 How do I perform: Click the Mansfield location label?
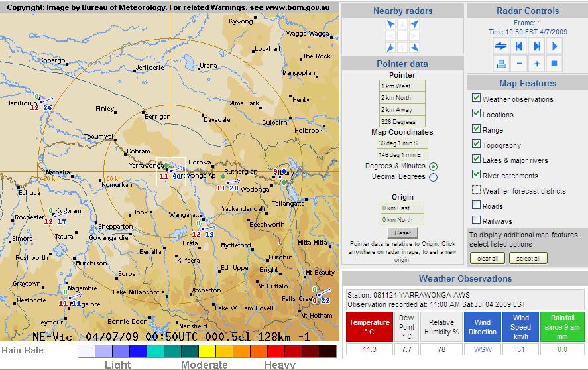pos(193,326)
